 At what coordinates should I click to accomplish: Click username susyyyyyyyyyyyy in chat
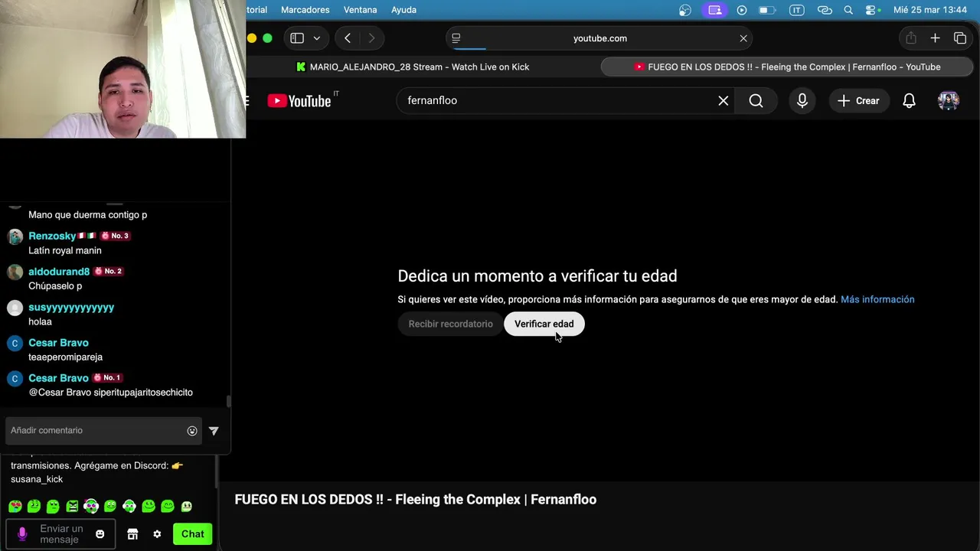coord(71,307)
